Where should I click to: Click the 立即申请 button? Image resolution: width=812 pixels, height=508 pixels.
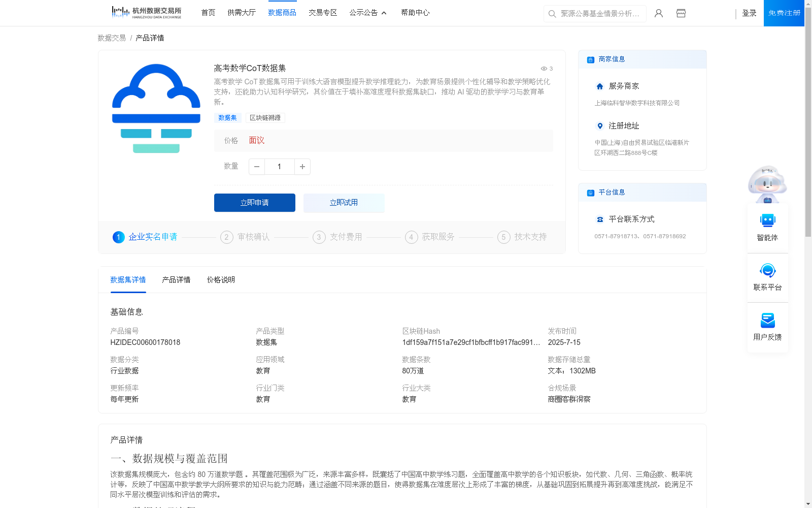[255, 203]
